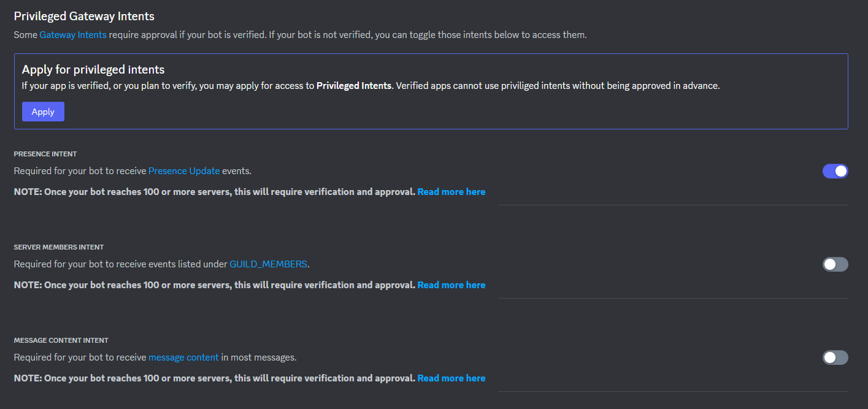Click the bold Privileged Intents text
The image size is (868, 409).
click(353, 85)
